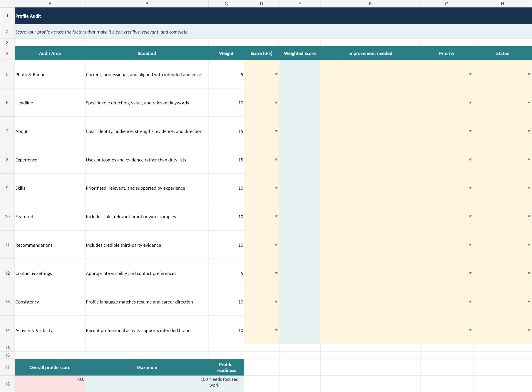The height and width of the screenshot is (392, 532).
Task: Select the 'Needs focused work' readiness cell
Action: tap(226, 384)
